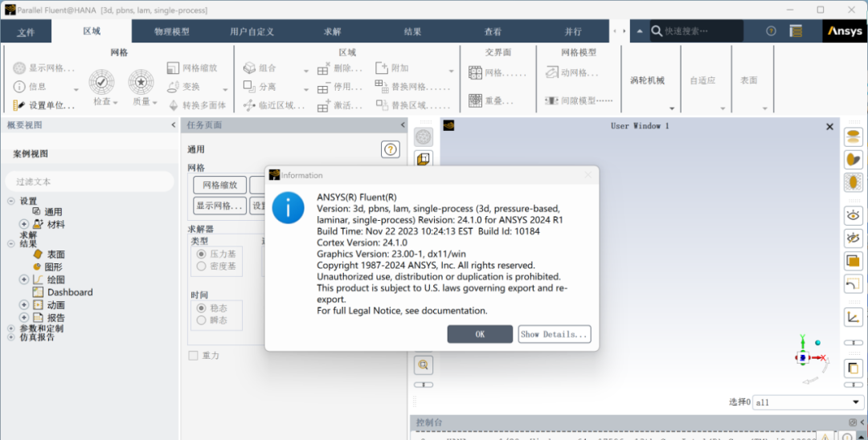The width and height of the screenshot is (868, 440).
Task: Select the Density-Based (密度基) solver radio button
Action: point(202,266)
